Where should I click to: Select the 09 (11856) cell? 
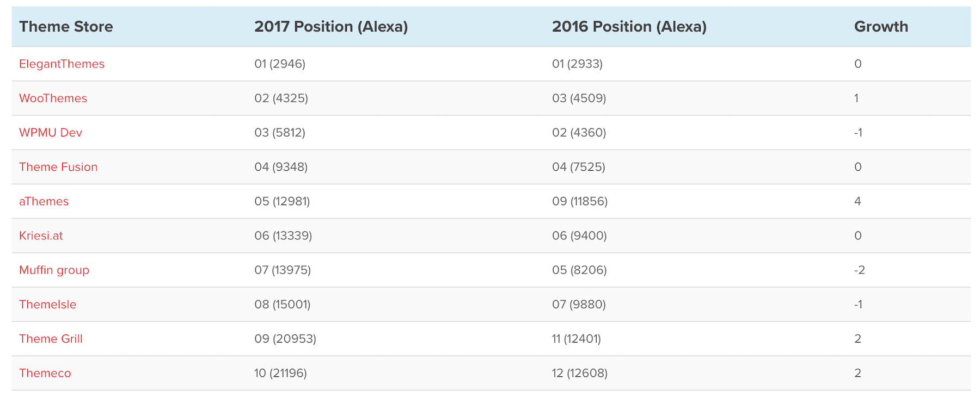click(x=579, y=201)
